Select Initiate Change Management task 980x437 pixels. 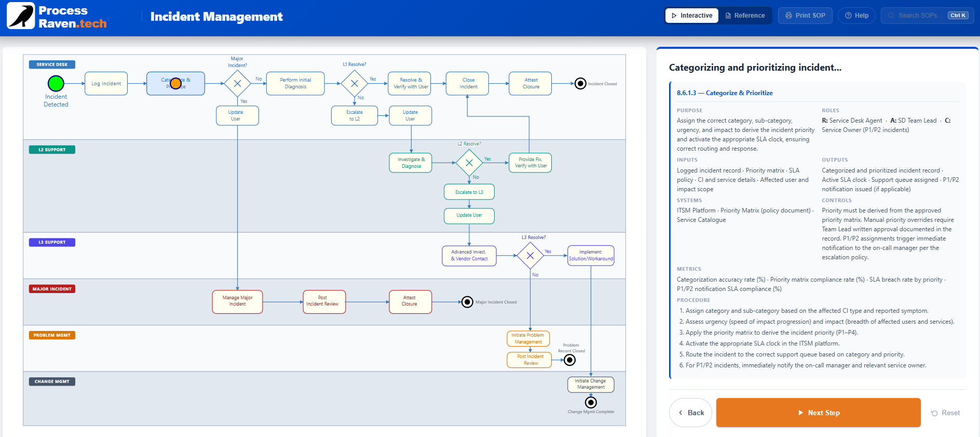(591, 385)
